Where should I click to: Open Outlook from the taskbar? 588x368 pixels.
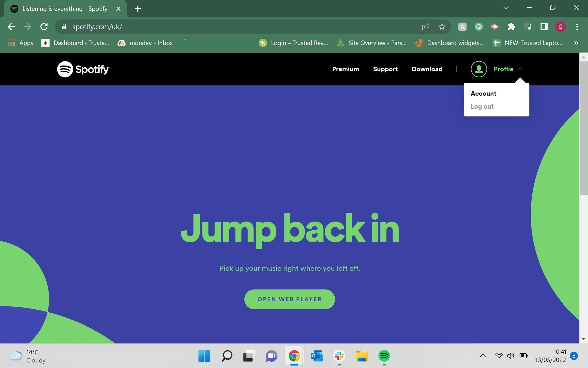click(x=316, y=356)
